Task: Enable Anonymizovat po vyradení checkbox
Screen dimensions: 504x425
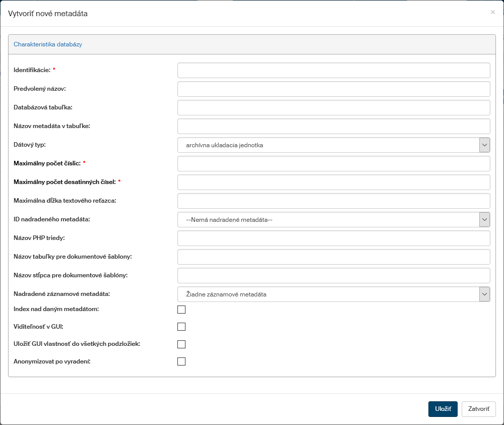Action: pos(181,361)
